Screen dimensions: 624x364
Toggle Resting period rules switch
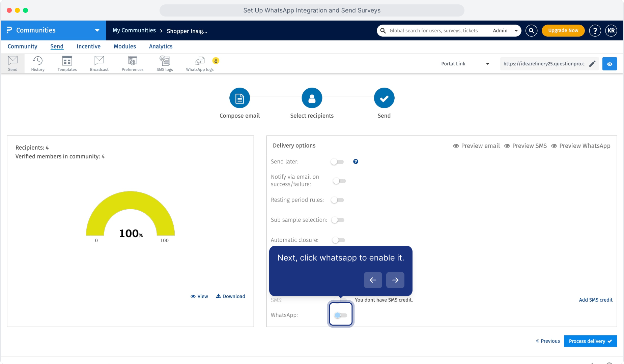337,200
